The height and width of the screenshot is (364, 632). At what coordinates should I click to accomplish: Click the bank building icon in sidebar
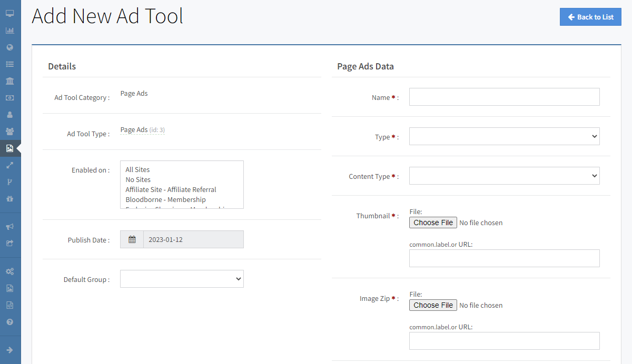click(x=9, y=81)
